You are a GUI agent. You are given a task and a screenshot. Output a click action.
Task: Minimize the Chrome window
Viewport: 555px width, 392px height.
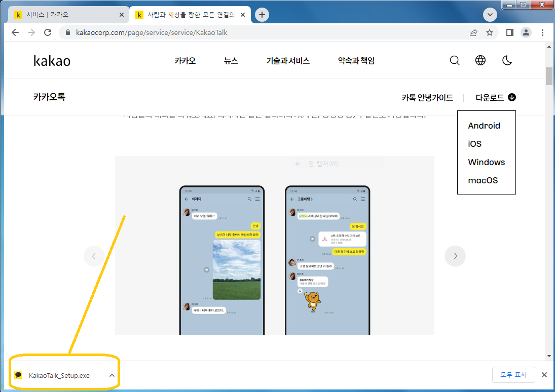(x=509, y=5)
